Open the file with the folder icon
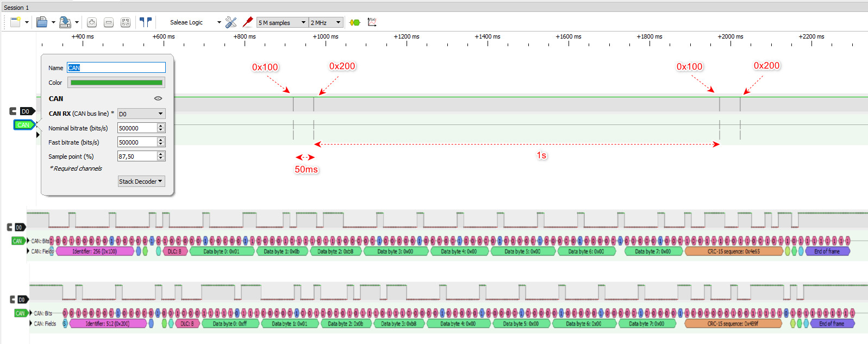The height and width of the screenshot is (344, 868). (x=42, y=22)
